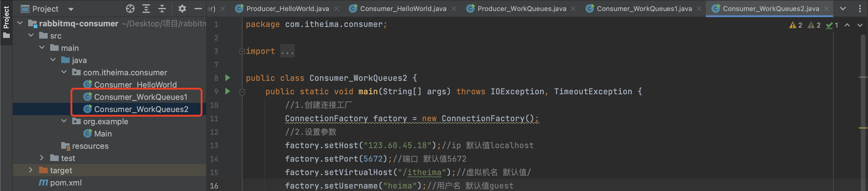Click the Collapse All toolbar icon
The width and height of the screenshot is (868, 191).
click(162, 9)
